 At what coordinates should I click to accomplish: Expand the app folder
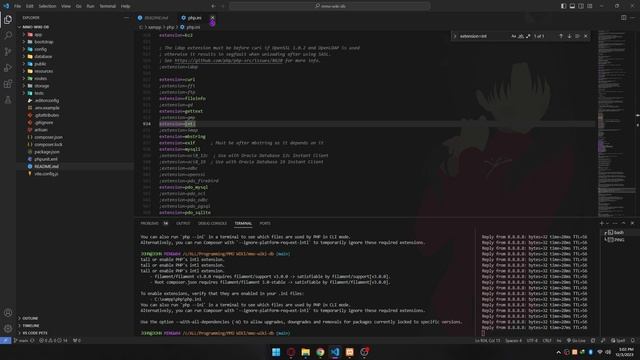(x=38, y=35)
